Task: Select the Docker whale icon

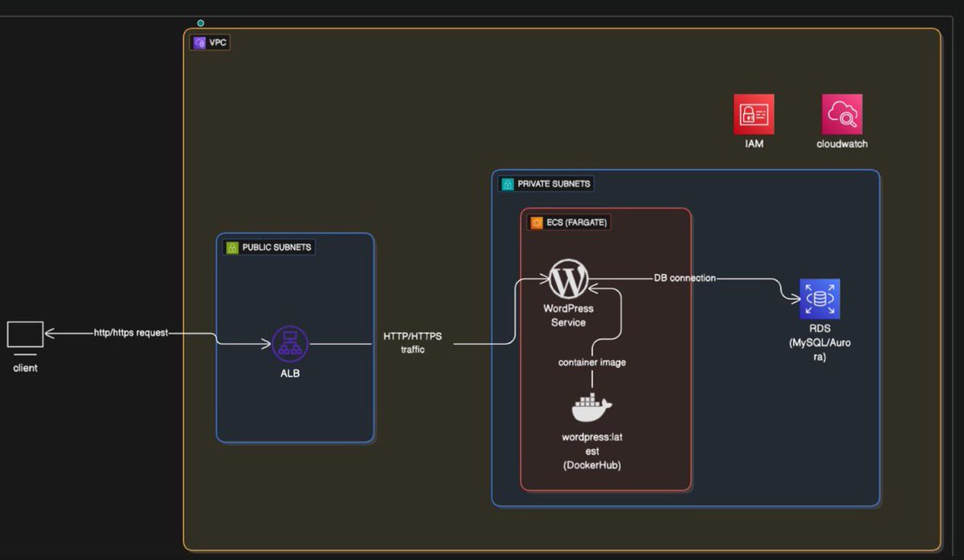Action: 591,408
